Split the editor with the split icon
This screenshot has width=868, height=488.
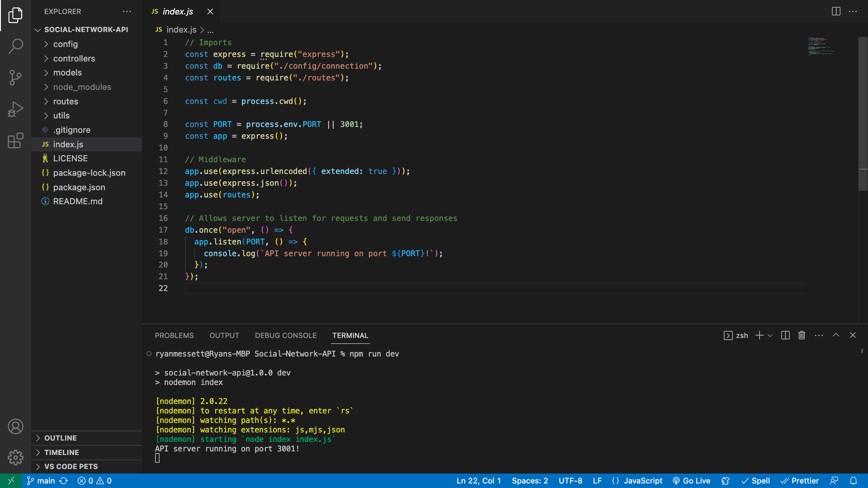(835, 11)
